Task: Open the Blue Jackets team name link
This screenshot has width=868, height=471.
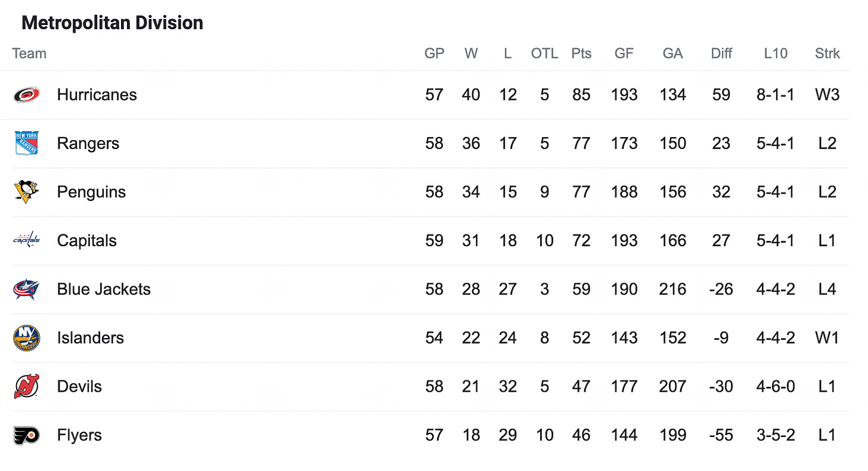Action: click(x=104, y=289)
